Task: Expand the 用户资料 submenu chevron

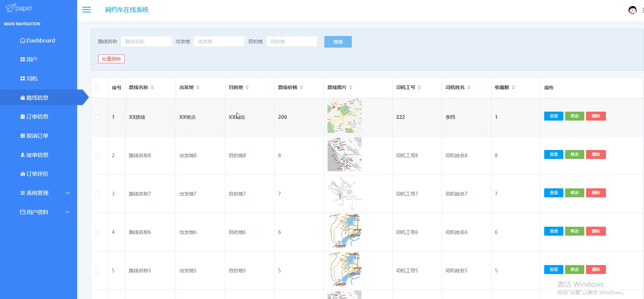Action: (x=68, y=212)
